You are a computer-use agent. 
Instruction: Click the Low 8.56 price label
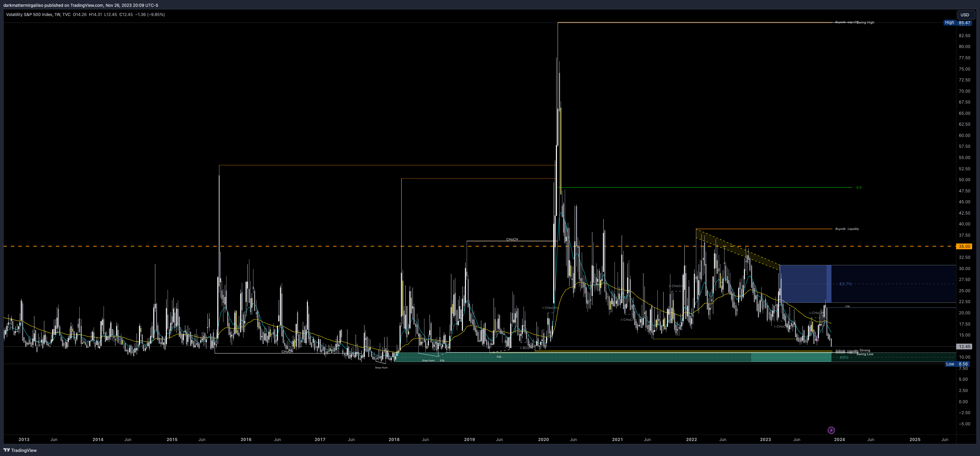[958, 364]
